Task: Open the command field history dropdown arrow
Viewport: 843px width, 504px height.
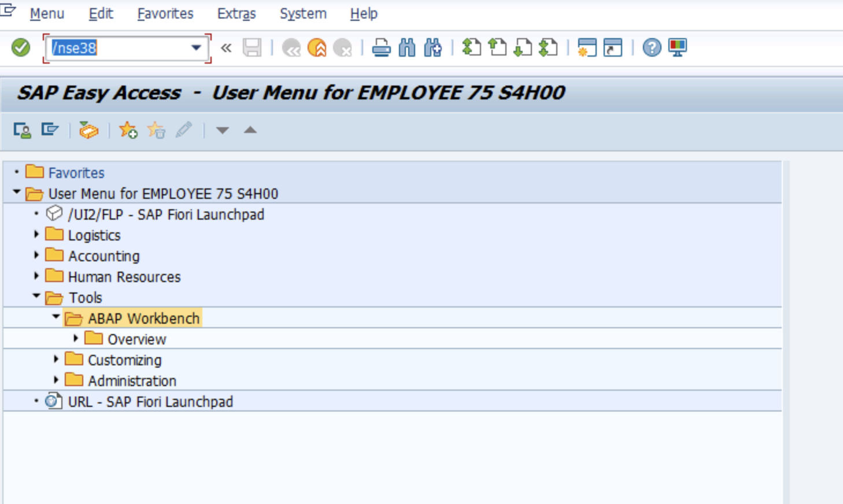Action: pos(197,48)
